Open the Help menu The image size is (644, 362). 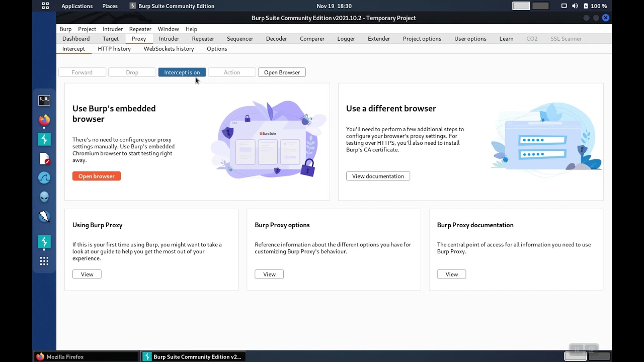coord(191,29)
